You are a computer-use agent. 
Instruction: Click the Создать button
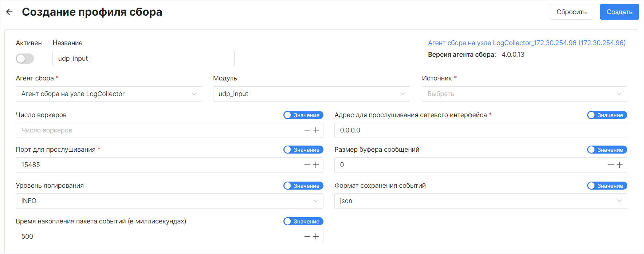(619, 12)
